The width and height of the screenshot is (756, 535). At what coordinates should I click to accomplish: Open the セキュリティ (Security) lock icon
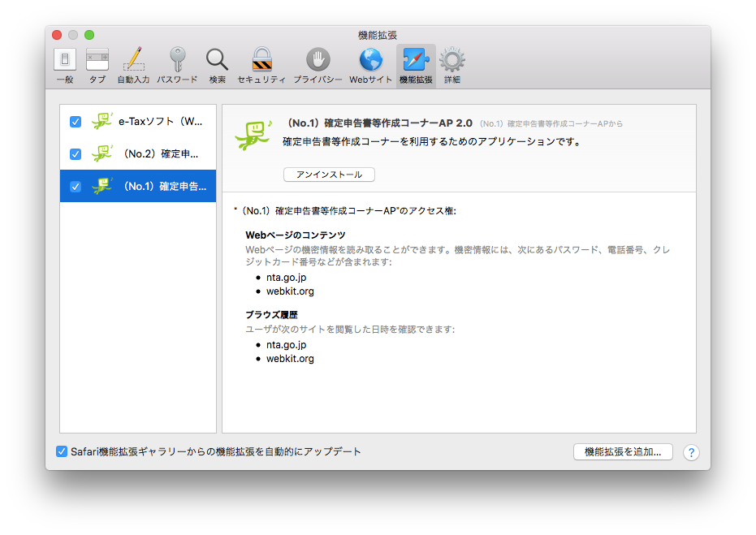261,65
